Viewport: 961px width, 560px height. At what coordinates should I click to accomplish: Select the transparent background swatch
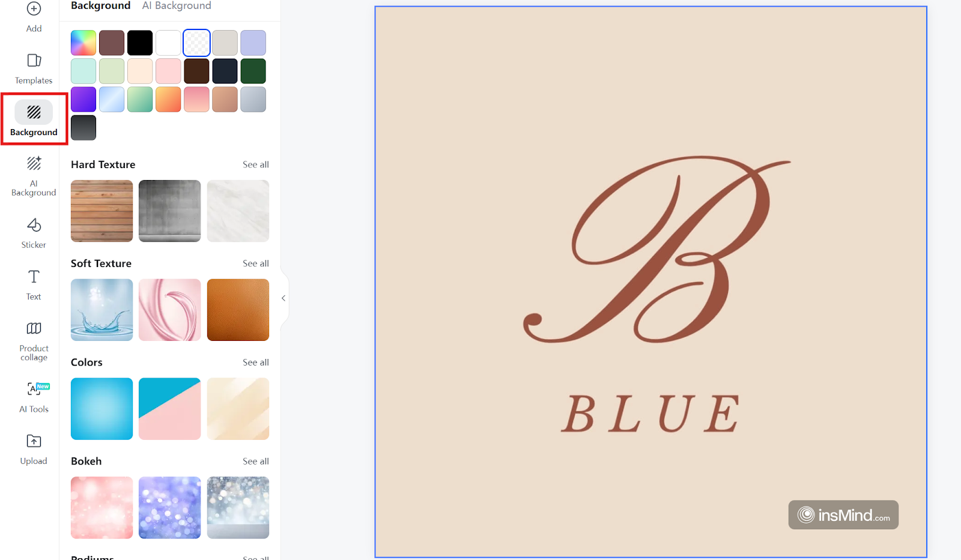point(196,43)
